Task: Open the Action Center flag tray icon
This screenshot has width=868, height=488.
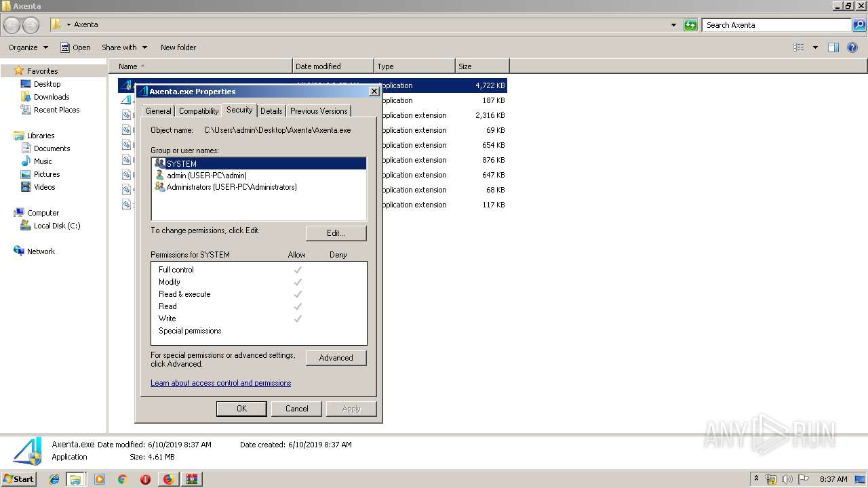Action: (804, 479)
